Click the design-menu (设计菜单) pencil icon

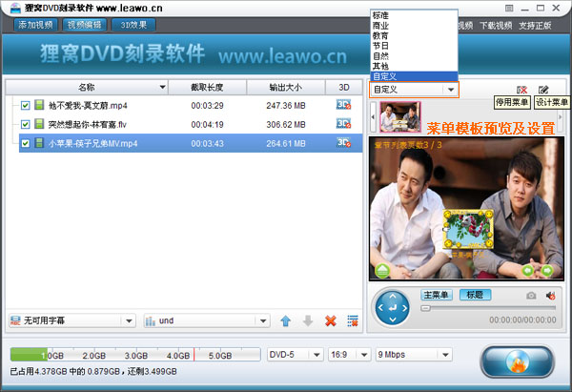[x=543, y=90]
